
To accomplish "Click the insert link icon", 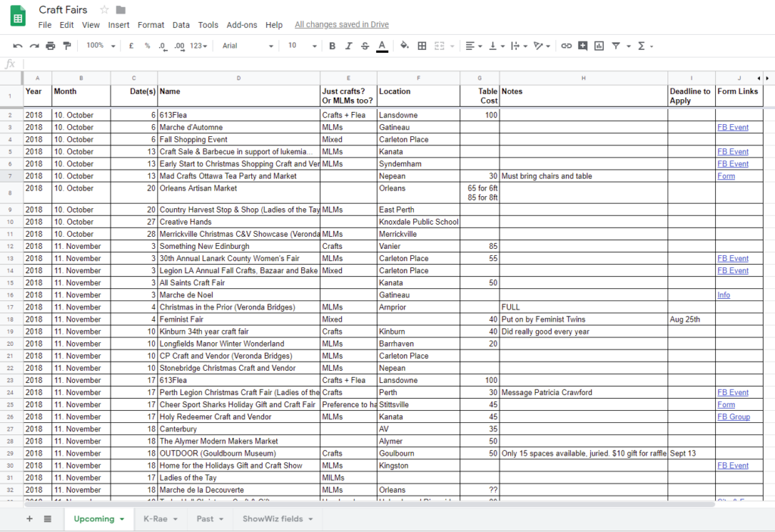I will (566, 46).
